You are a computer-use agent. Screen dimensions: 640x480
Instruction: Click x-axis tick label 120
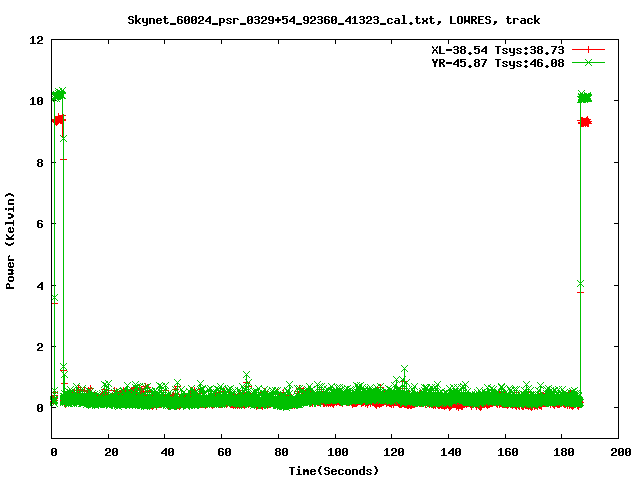coord(394,452)
